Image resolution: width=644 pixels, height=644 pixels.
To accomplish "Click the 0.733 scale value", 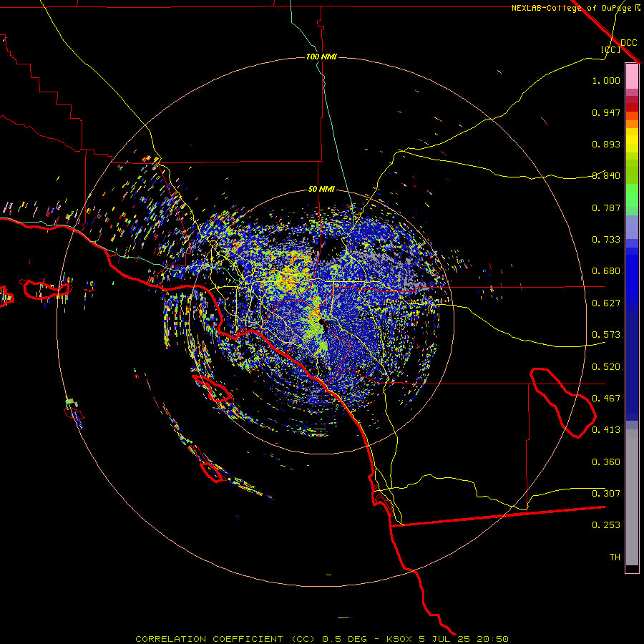I will tap(606, 240).
